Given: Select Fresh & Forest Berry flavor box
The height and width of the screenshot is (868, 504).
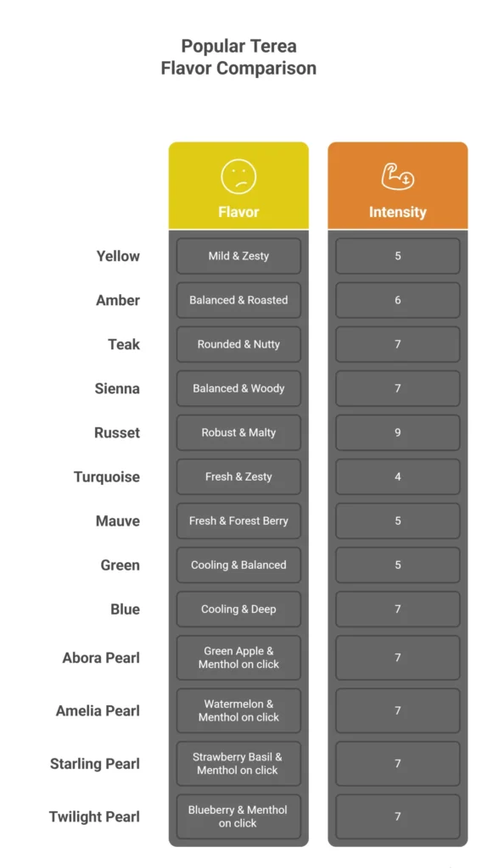Looking at the screenshot, I should pyautogui.click(x=238, y=521).
